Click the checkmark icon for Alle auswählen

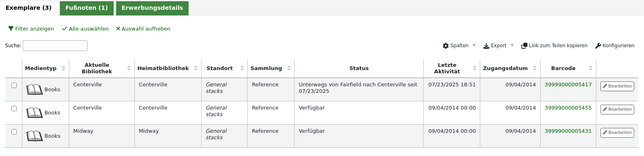click(64, 29)
